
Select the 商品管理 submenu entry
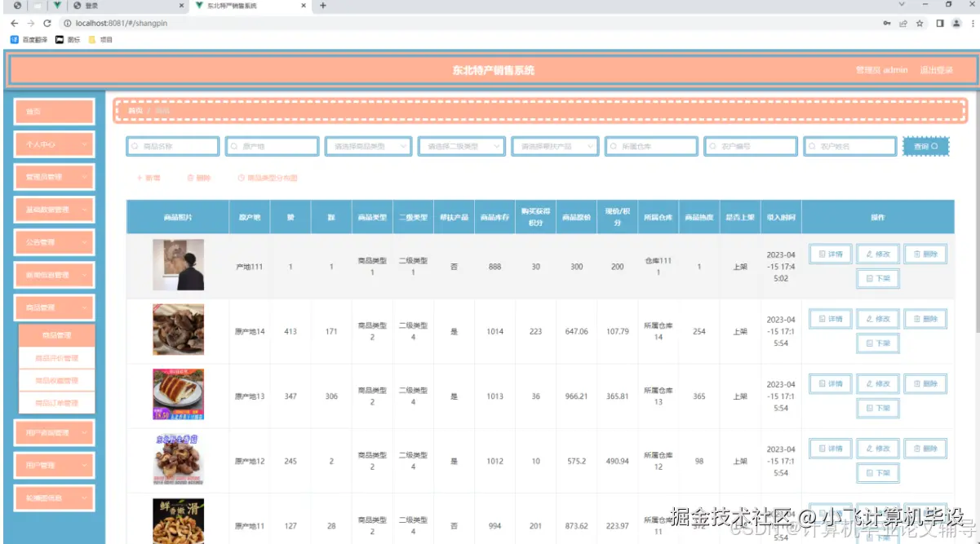tap(57, 335)
